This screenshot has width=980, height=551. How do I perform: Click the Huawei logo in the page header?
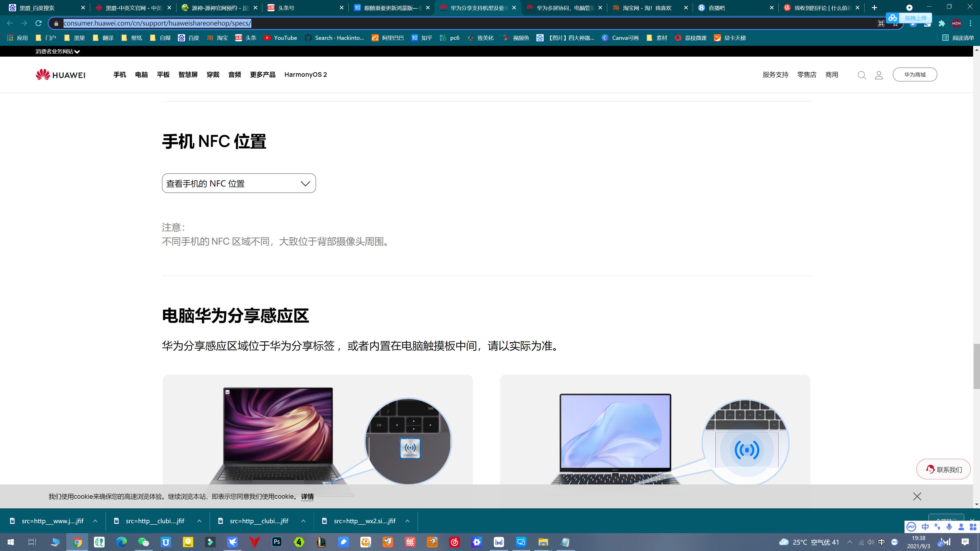[x=60, y=74]
